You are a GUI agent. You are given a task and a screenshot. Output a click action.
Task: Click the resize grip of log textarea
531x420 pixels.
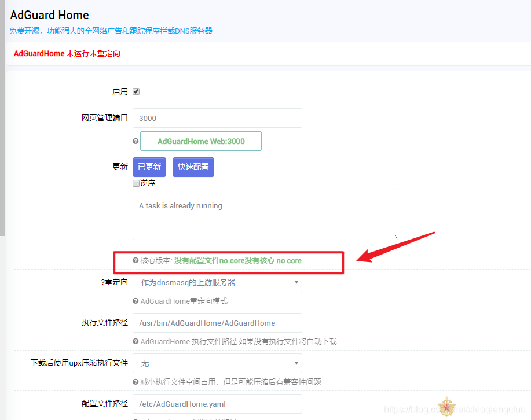coord(395,237)
